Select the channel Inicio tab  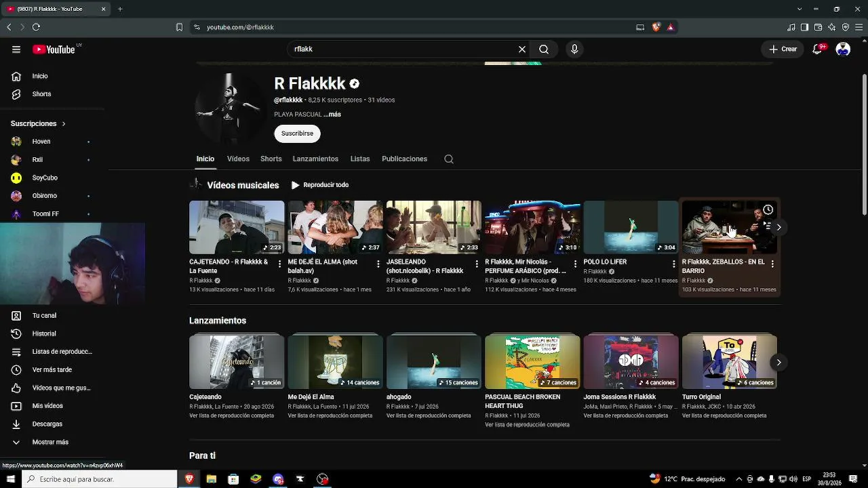(x=205, y=159)
